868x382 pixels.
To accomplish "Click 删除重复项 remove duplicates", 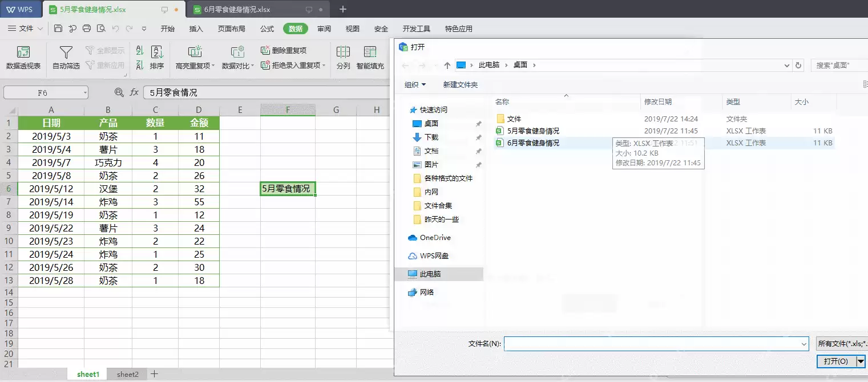I will click(x=284, y=50).
